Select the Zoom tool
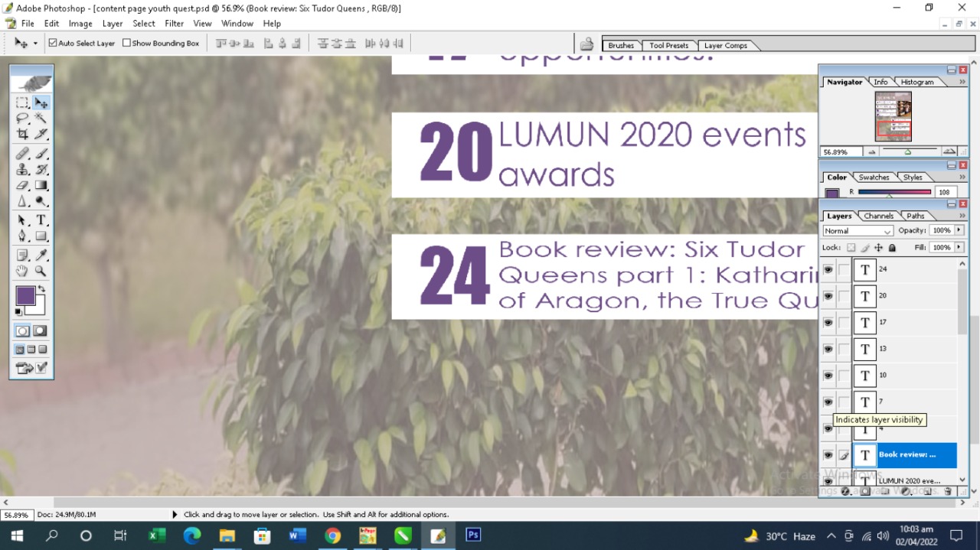980x550 pixels. pyautogui.click(x=41, y=272)
